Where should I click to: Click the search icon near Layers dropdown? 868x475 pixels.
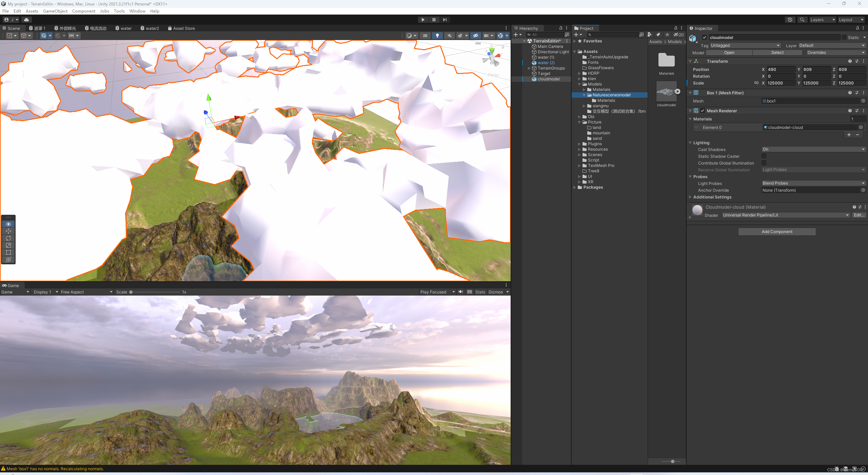click(x=802, y=19)
